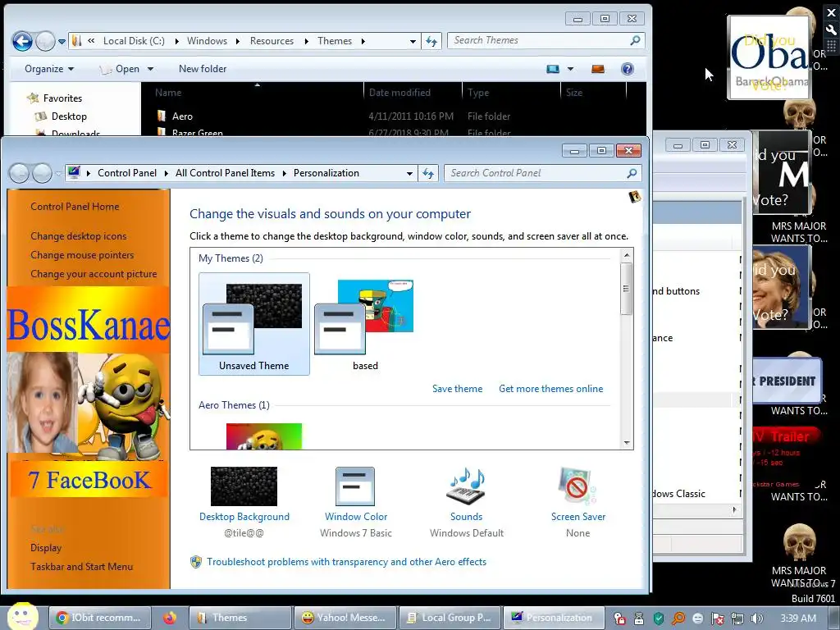Expand the view options arrow in Themes toolbar

[570, 69]
